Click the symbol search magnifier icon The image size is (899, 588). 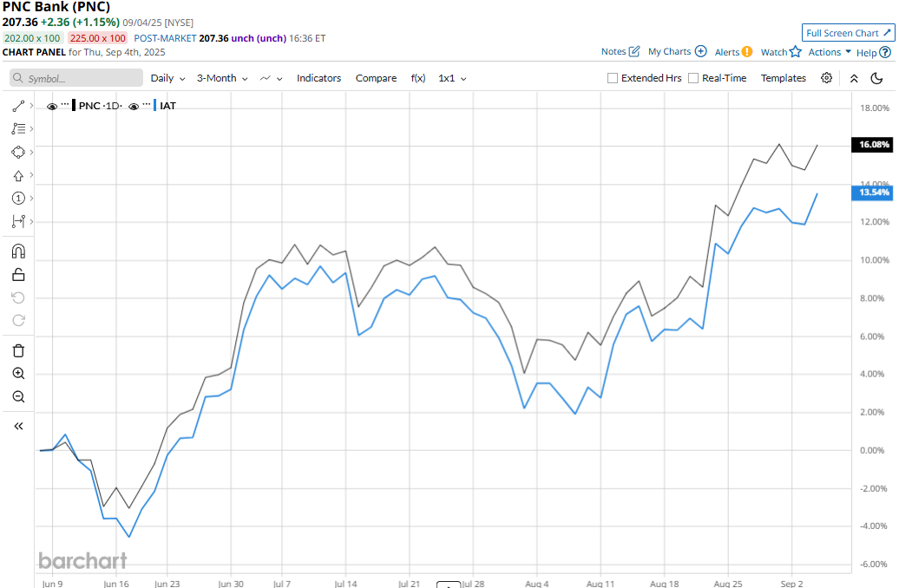pos(17,78)
